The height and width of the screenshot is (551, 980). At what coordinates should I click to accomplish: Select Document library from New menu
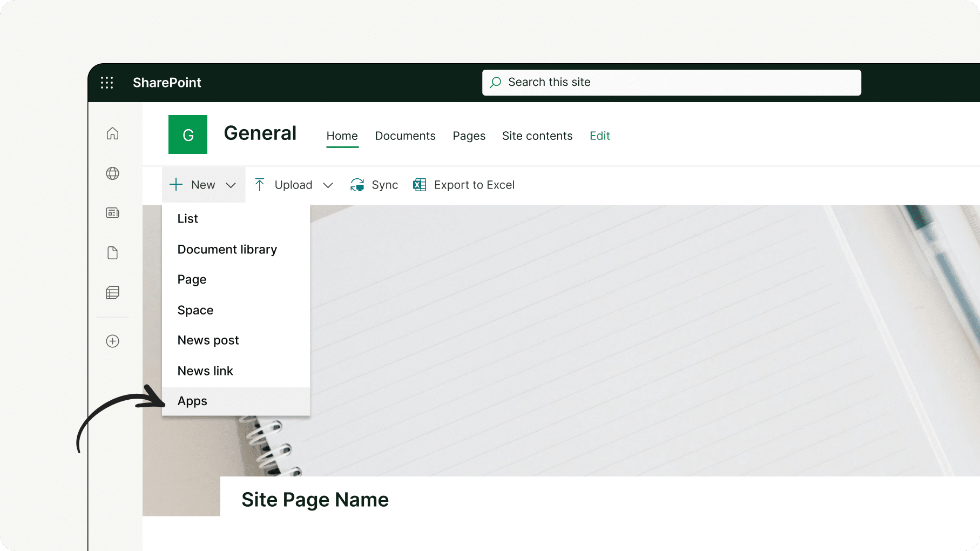[x=236, y=250]
